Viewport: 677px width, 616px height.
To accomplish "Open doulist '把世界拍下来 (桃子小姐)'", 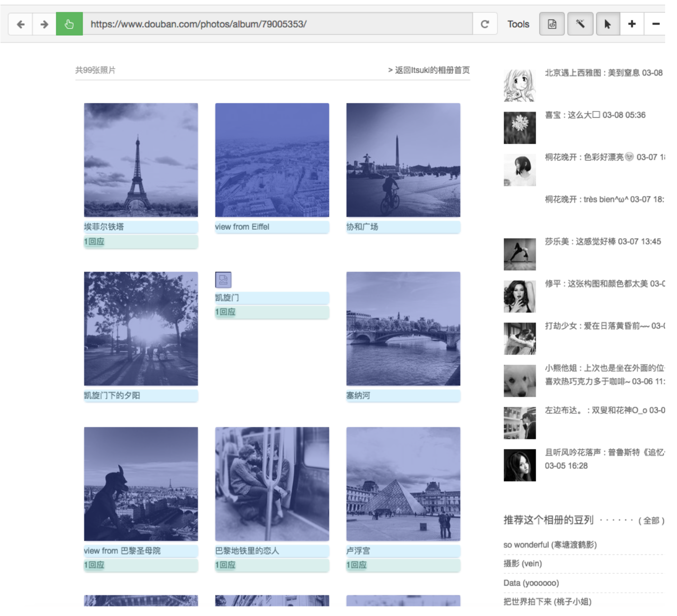I will pyautogui.click(x=547, y=602).
